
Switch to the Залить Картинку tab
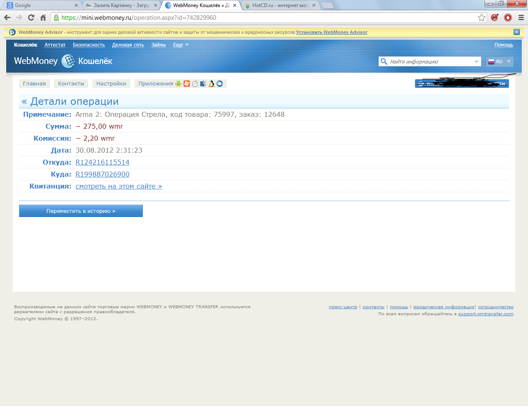point(121,5)
